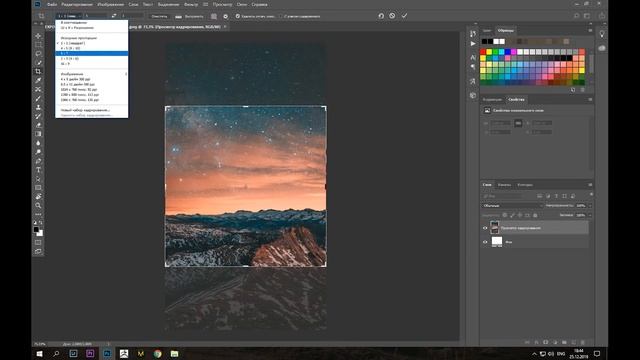Select the Rectangle shape tool

[x=38, y=188]
